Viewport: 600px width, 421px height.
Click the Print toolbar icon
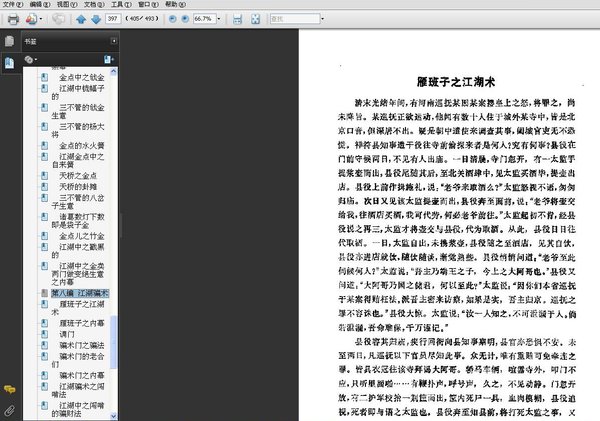point(13,19)
